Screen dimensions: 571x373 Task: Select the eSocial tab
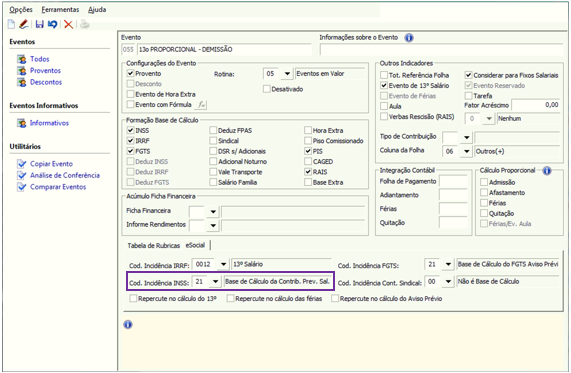[196, 245]
